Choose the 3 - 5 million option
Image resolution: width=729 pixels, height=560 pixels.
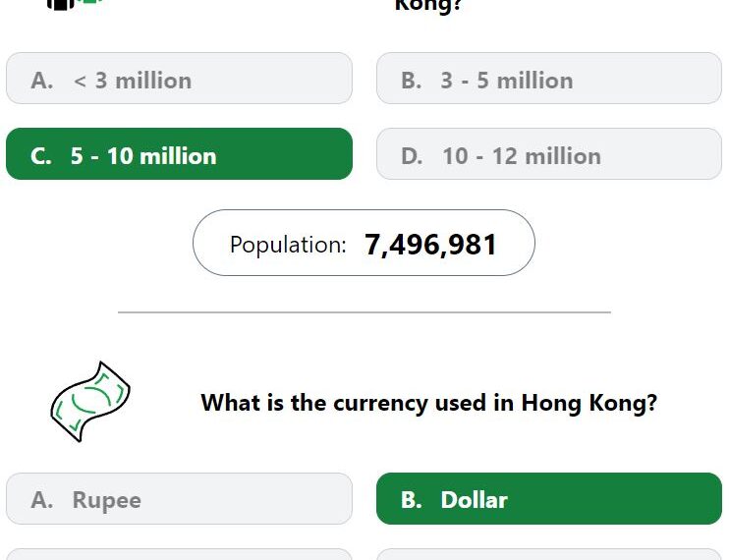tap(548, 78)
